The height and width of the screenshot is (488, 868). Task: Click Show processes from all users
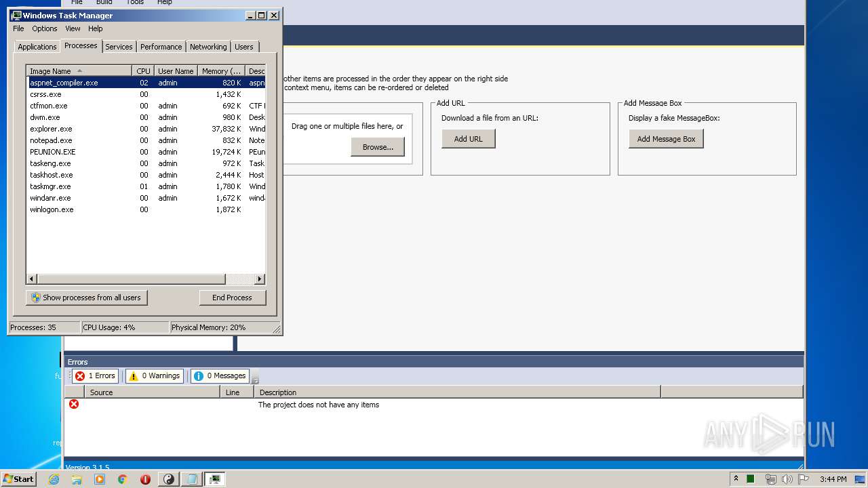coord(86,298)
